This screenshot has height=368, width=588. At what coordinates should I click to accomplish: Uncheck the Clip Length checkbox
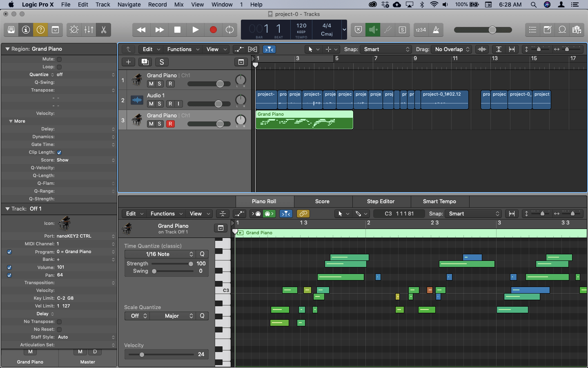[x=59, y=152]
